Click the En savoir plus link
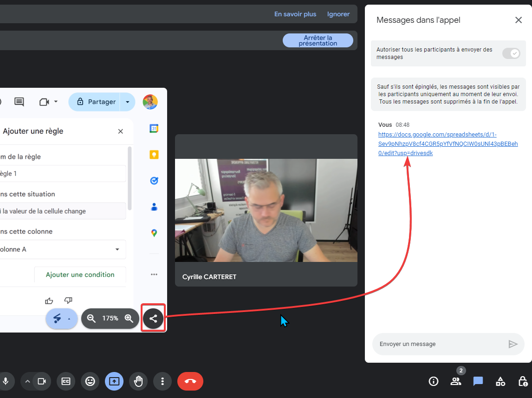The width and height of the screenshot is (532, 398). point(295,14)
